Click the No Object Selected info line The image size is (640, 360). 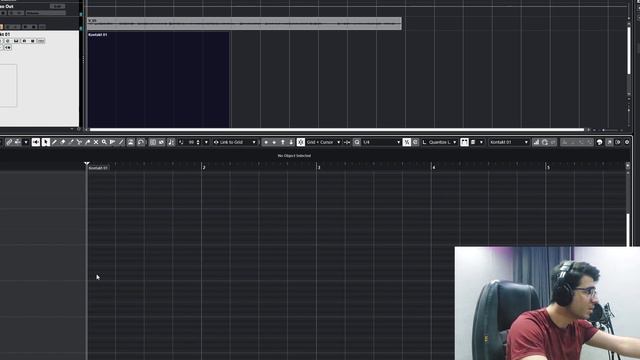(294, 156)
